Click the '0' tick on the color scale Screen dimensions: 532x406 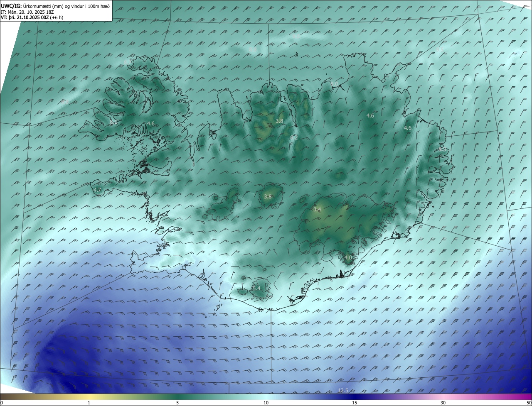tap(2, 403)
